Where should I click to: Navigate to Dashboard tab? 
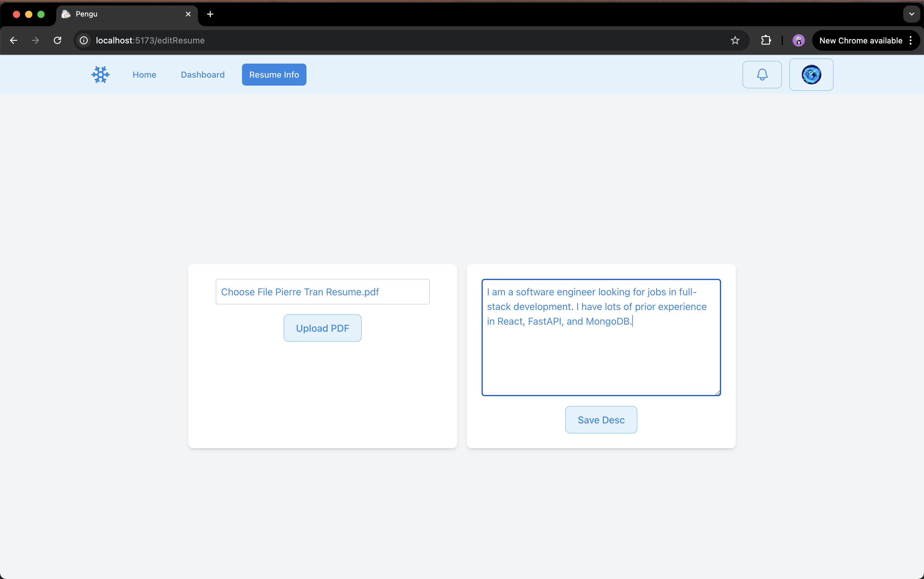click(203, 75)
